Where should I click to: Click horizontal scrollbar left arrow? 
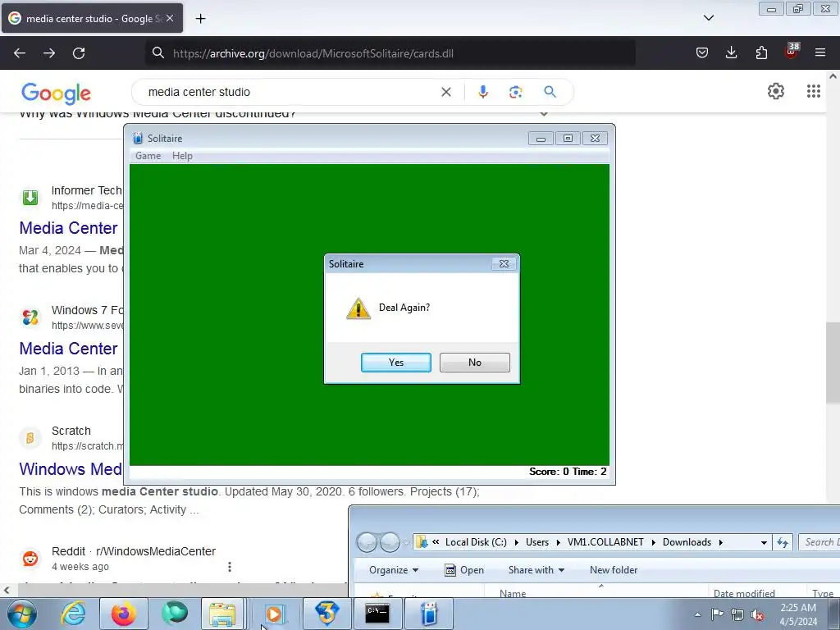coord(7,590)
